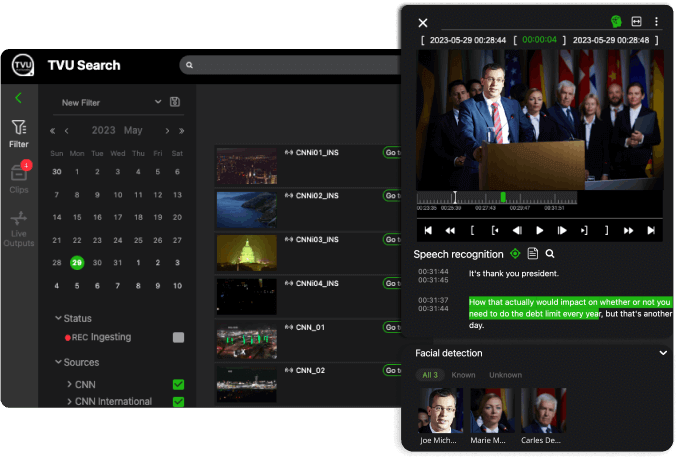The width and height of the screenshot is (679, 460).
Task: Open the CNNi02_INS coastline thumbnail
Action: tap(246, 210)
